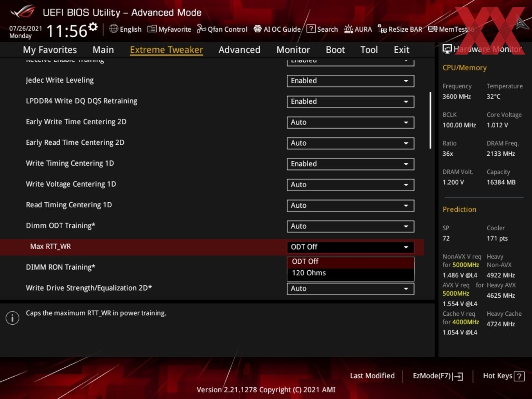The image size is (532, 399).
Task: Click the Version 2.21.1278 copyright text
Action: (x=266, y=390)
